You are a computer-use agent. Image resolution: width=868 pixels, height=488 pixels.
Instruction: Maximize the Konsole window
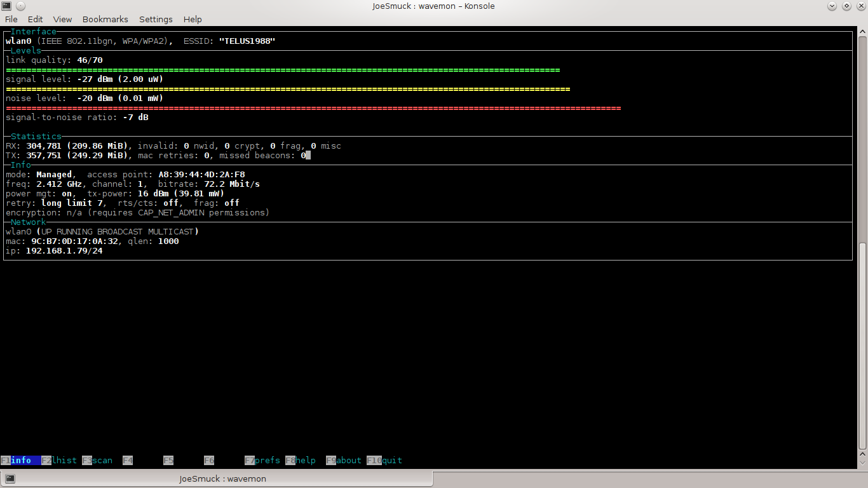tap(846, 6)
